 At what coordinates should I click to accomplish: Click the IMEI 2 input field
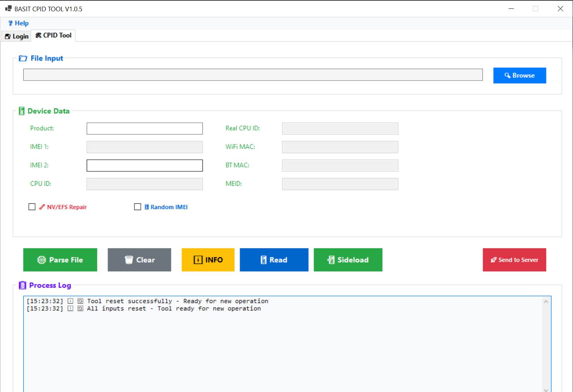[x=145, y=165]
